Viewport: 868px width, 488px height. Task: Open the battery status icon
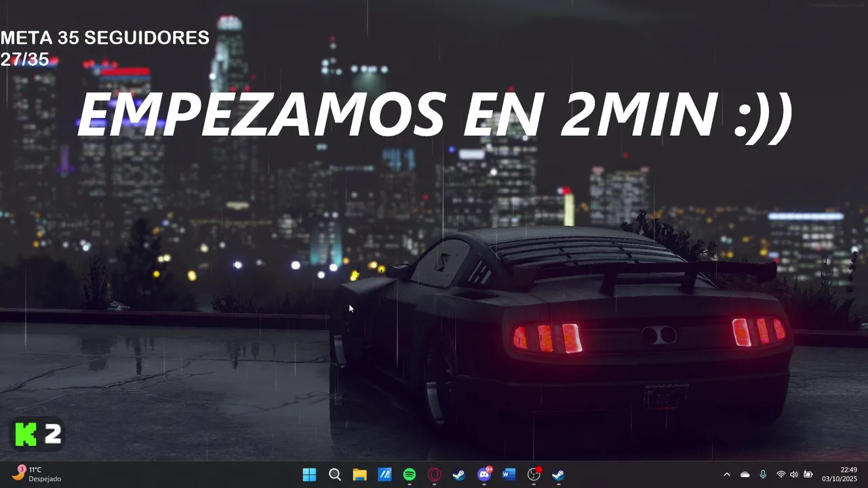click(808, 474)
